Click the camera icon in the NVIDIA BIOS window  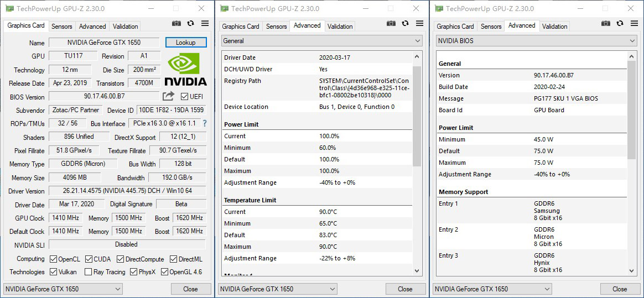tap(606, 23)
